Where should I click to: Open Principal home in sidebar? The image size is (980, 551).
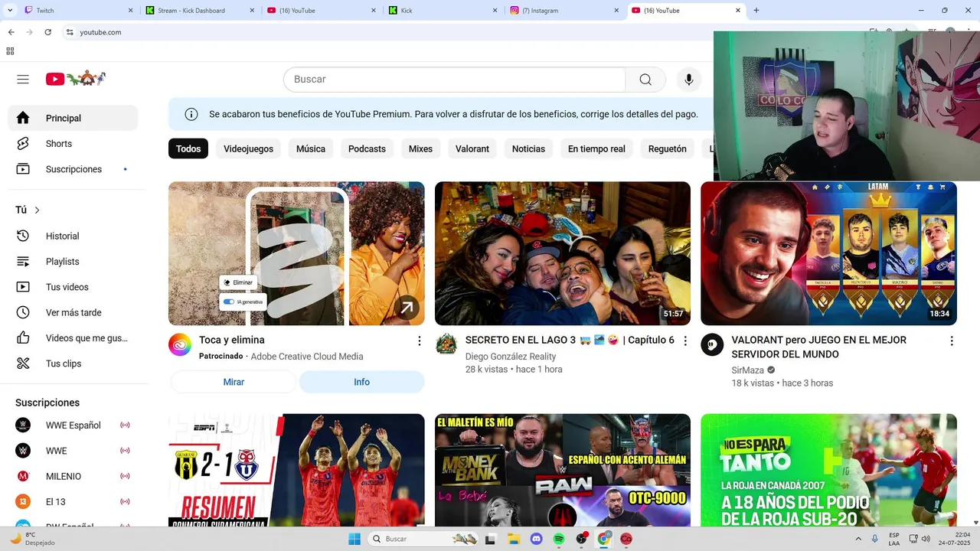point(73,118)
